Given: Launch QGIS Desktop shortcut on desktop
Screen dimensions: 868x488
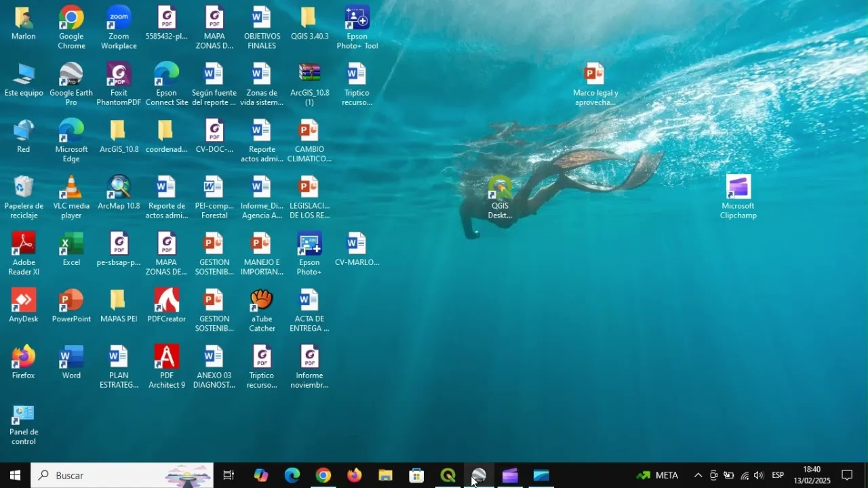Looking at the screenshot, I should 500,197.
